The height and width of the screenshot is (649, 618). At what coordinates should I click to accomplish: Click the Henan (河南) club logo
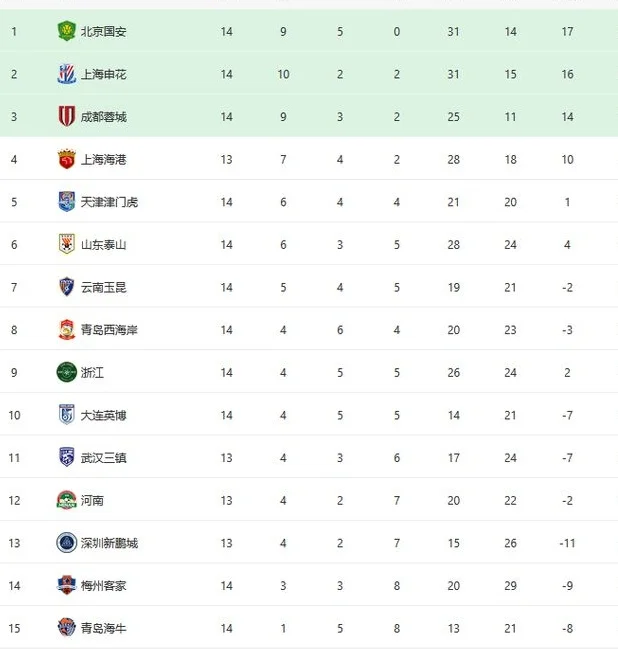pos(66,500)
